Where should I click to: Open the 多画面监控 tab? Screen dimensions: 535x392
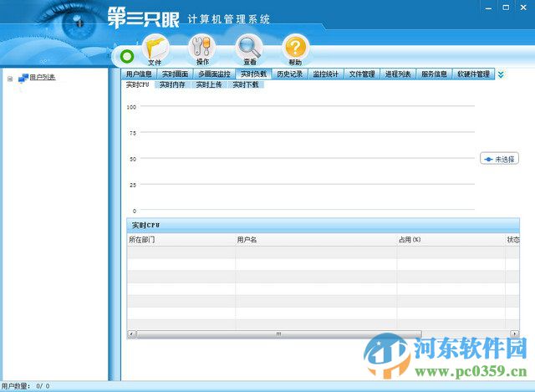pyautogui.click(x=214, y=74)
